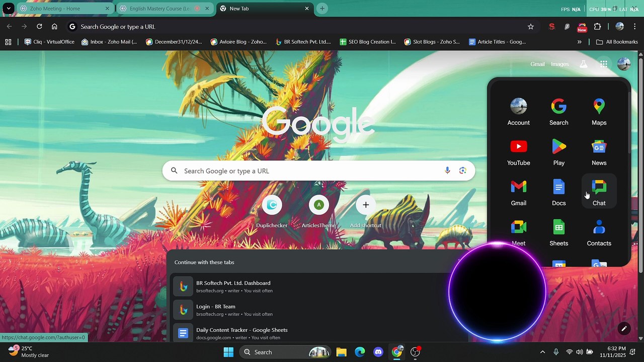Open Google Maps from the apps panel

[599, 112]
